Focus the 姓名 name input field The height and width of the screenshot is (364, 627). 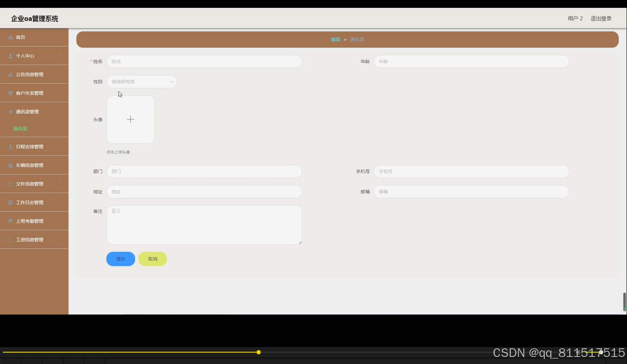[204, 62]
